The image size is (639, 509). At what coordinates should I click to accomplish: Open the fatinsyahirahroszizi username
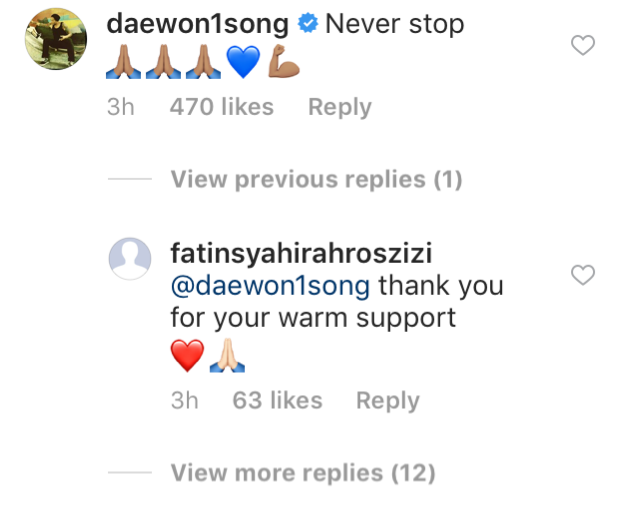coord(301,253)
